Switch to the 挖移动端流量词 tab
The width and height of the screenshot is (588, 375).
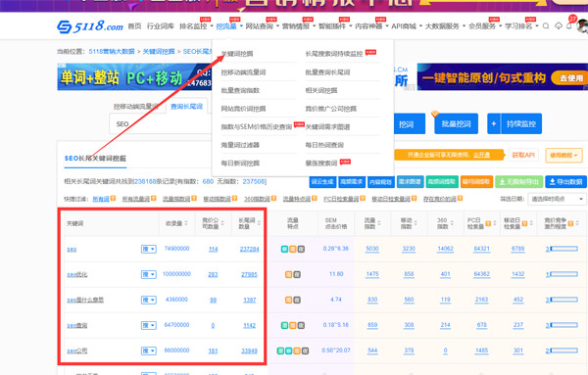coord(136,107)
